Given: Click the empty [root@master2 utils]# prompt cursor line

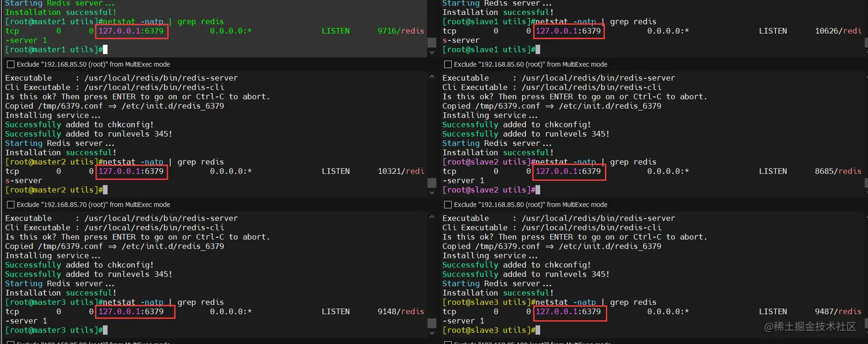Looking at the screenshot, I should 56,190.
